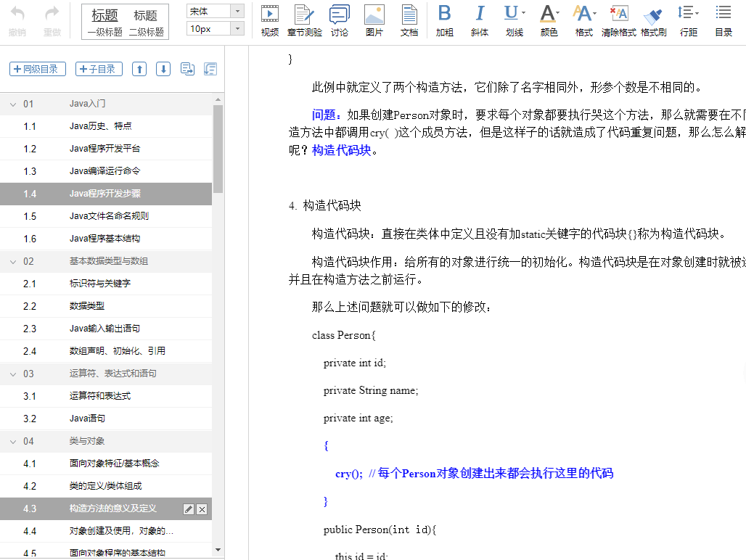Move the selected chapter up
This screenshot has height=560, width=746.
139,70
